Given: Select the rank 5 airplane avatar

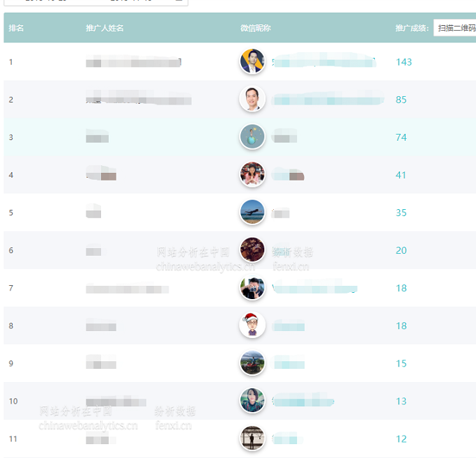Looking at the screenshot, I should point(252,212).
